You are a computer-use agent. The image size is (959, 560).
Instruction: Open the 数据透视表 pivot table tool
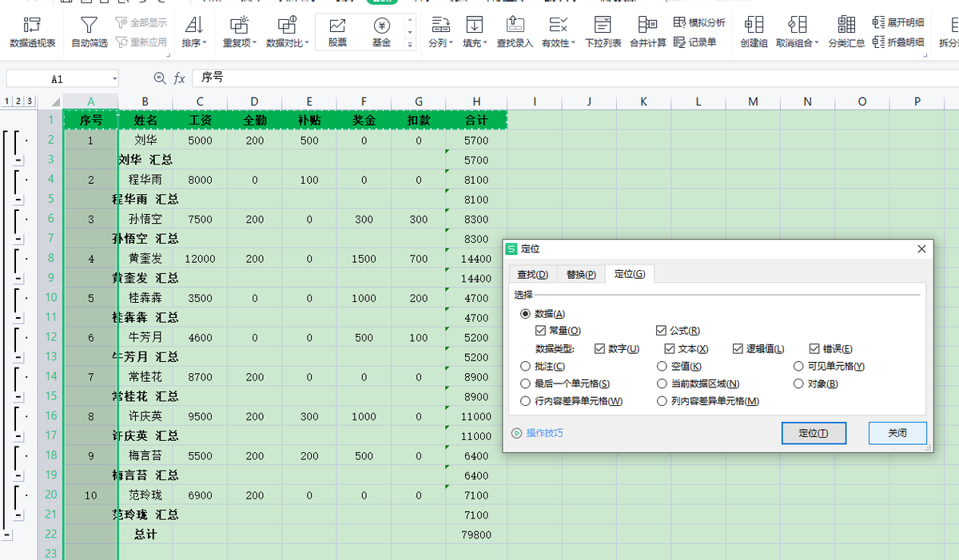click(x=33, y=33)
